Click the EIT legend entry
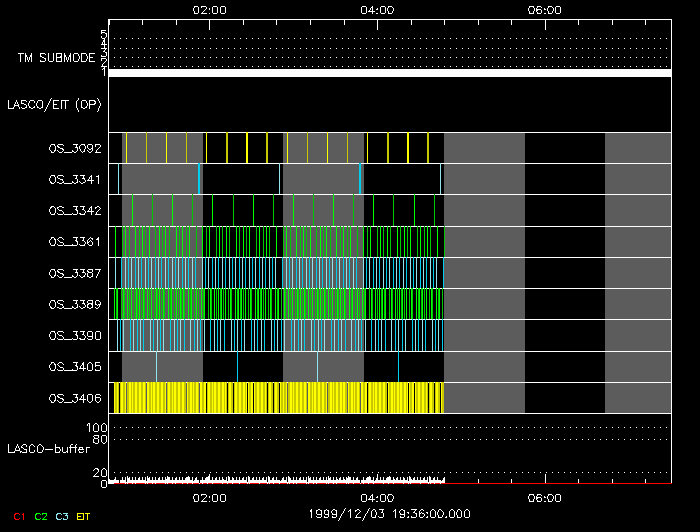The height and width of the screenshot is (532, 700). [x=84, y=515]
